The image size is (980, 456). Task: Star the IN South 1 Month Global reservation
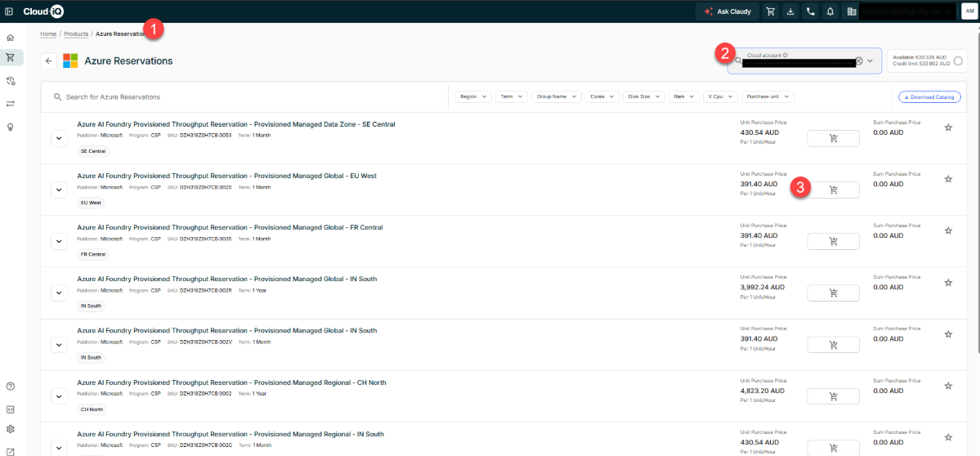[948, 334]
